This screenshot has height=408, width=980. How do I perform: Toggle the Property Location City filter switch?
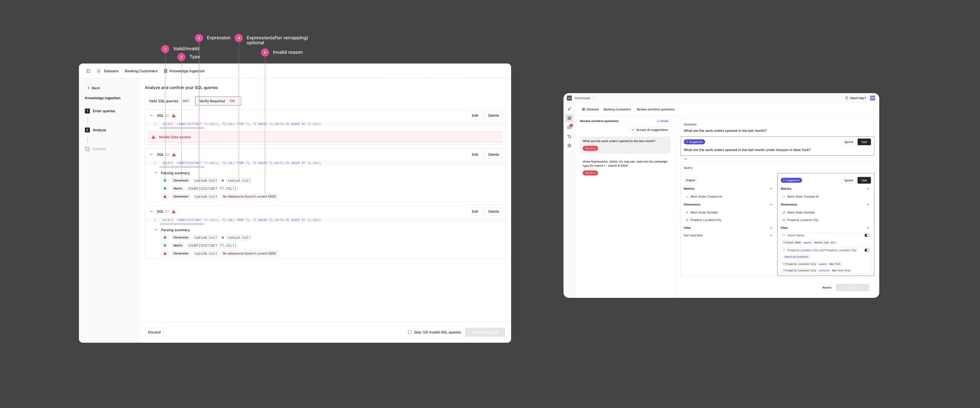[x=867, y=250]
